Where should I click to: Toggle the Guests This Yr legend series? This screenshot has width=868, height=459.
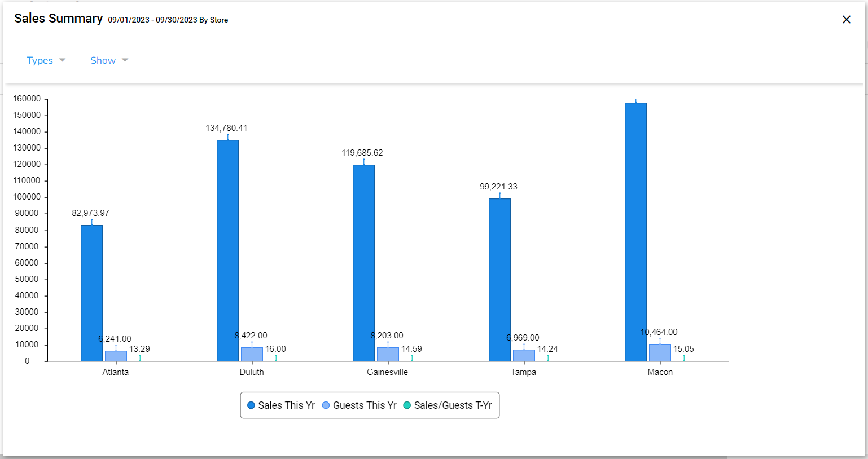(x=359, y=405)
